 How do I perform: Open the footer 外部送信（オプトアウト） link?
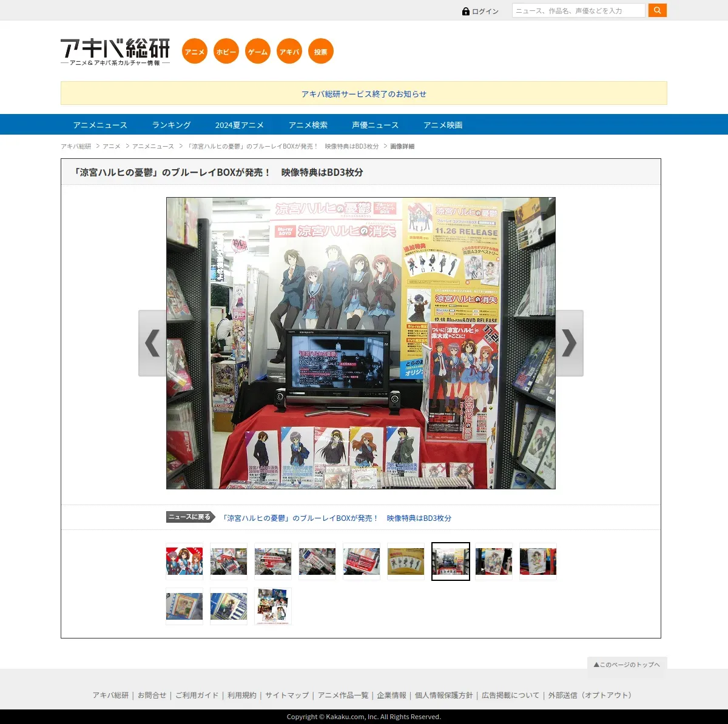point(591,696)
